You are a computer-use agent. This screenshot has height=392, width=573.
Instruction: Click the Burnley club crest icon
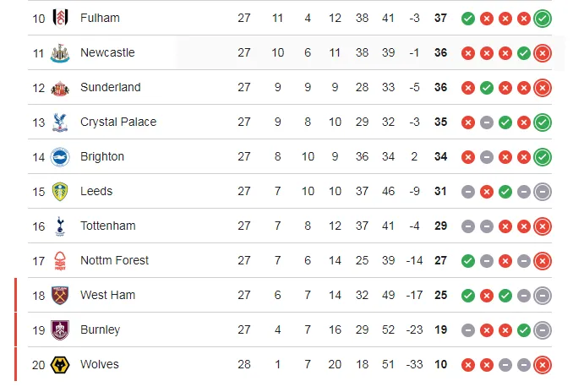click(59, 329)
